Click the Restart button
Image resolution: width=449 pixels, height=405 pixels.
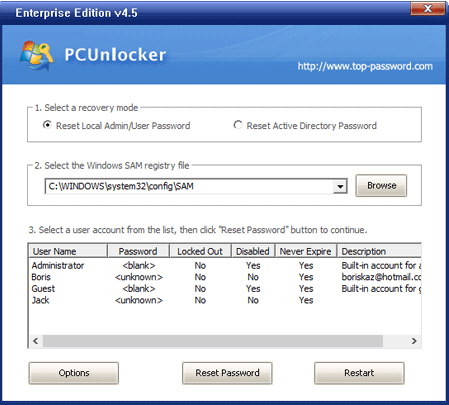(x=359, y=373)
